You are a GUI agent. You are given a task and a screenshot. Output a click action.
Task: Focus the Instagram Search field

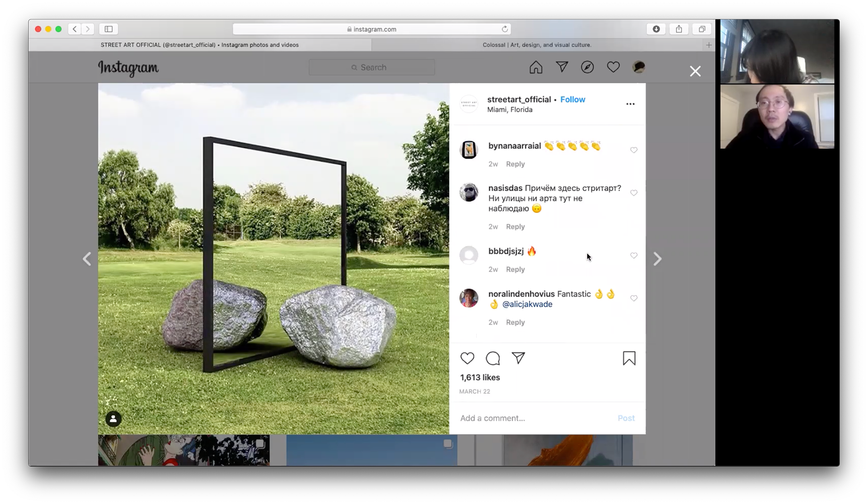372,67
